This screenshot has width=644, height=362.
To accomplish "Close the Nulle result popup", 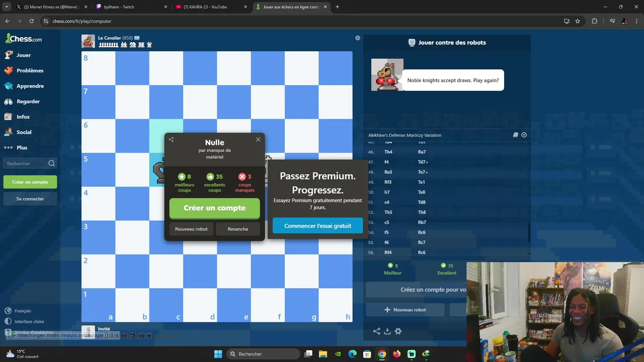I will click(x=258, y=139).
